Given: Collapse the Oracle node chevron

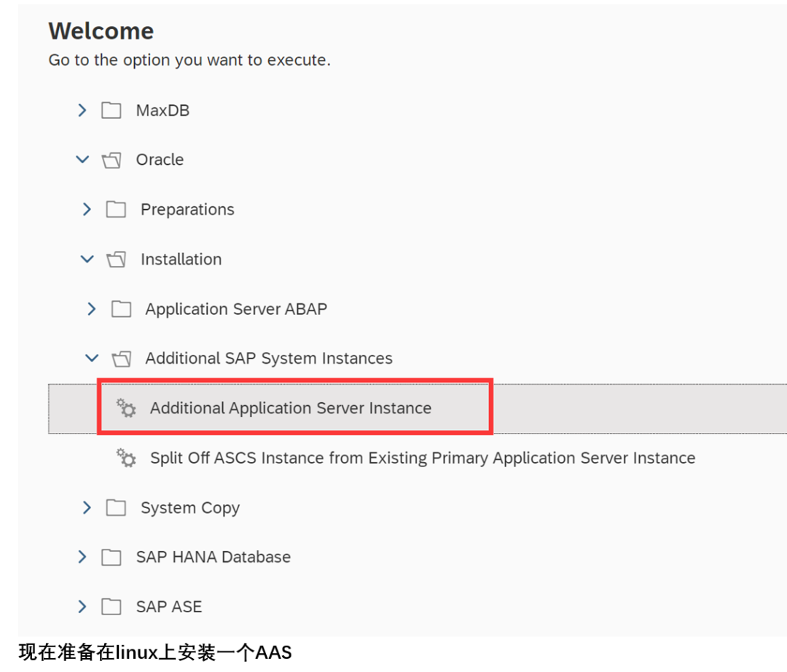Looking at the screenshot, I should 82,160.
